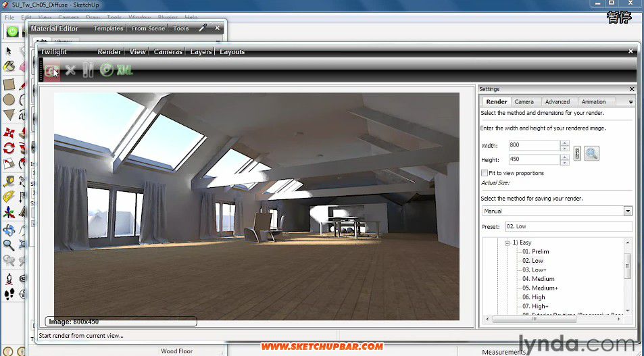Screen dimensions: 644x356
Task: Pick the eyedropper in Material Editor
Action: click(x=203, y=28)
